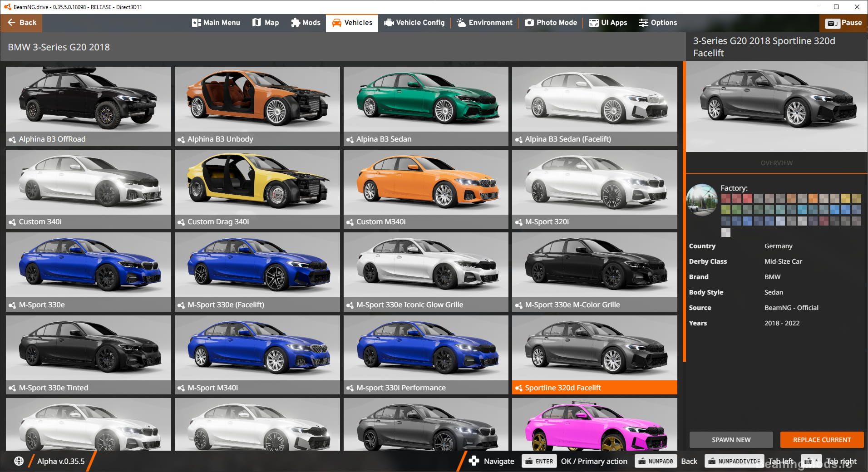Click the NUMPADDIVIDE key hint
The width and height of the screenshot is (868, 472).
(734, 461)
